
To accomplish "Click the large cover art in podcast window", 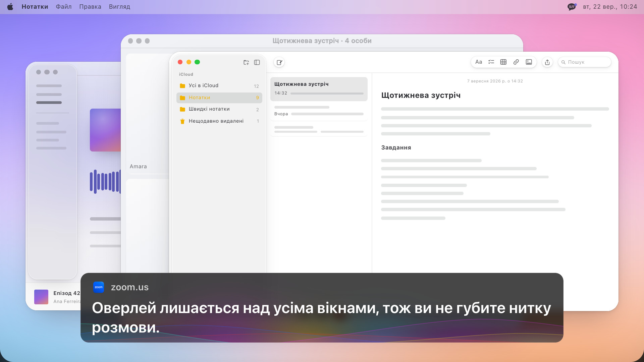I will pos(105,130).
